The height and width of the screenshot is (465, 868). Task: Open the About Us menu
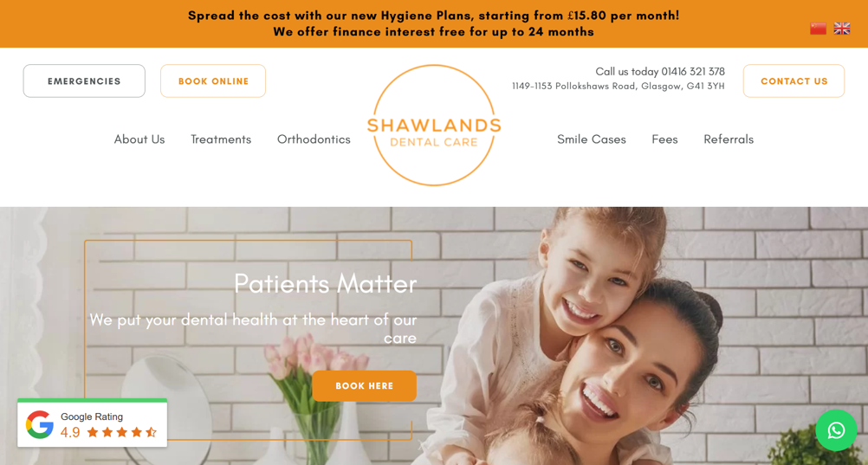(x=139, y=139)
